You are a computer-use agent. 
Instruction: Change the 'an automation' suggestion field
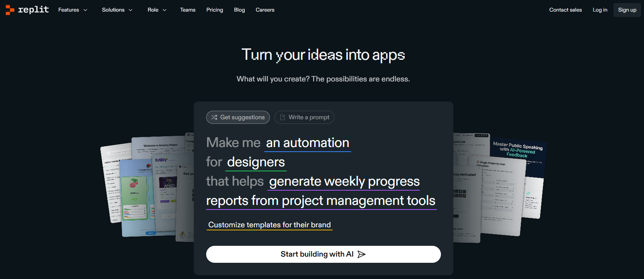point(308,143)
